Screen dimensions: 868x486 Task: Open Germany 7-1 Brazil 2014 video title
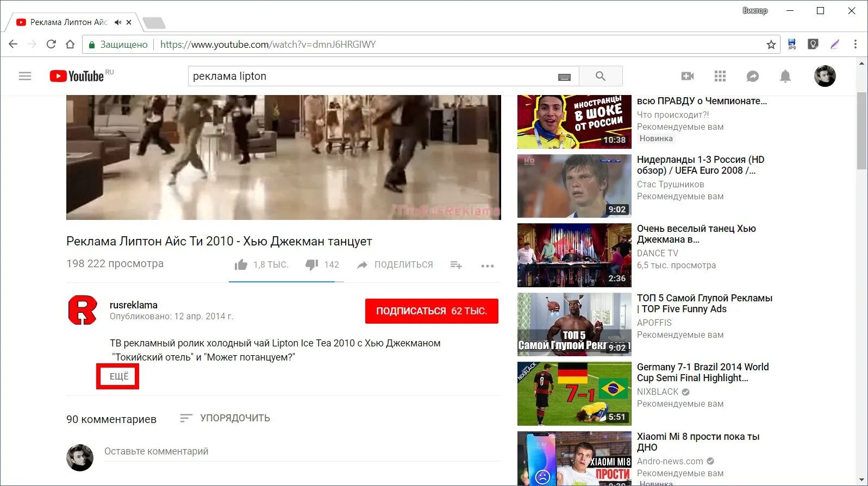pyautogui.click(x=703, y=372)
